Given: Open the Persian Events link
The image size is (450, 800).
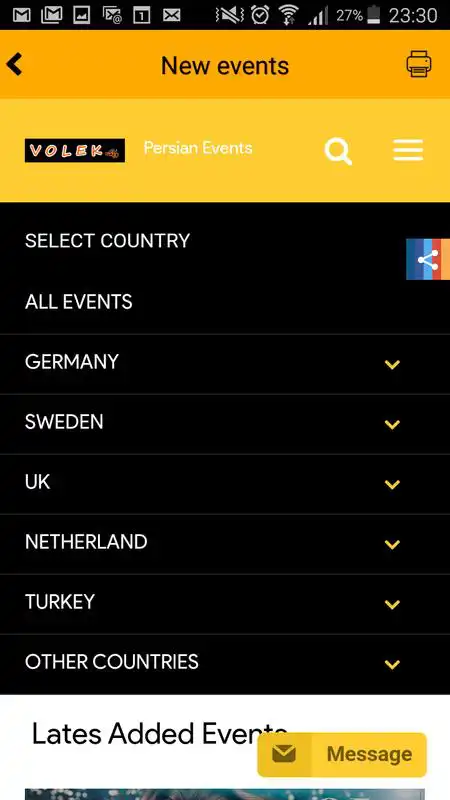Looking at the screenshot, I should coord(198,148).
